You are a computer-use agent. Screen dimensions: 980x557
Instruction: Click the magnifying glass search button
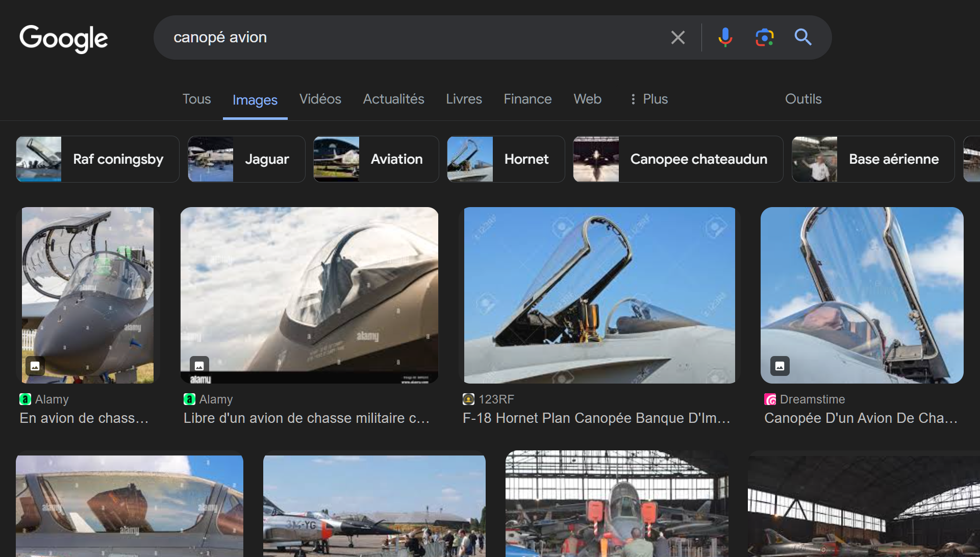pyautogui.click(x=802, y=37)
